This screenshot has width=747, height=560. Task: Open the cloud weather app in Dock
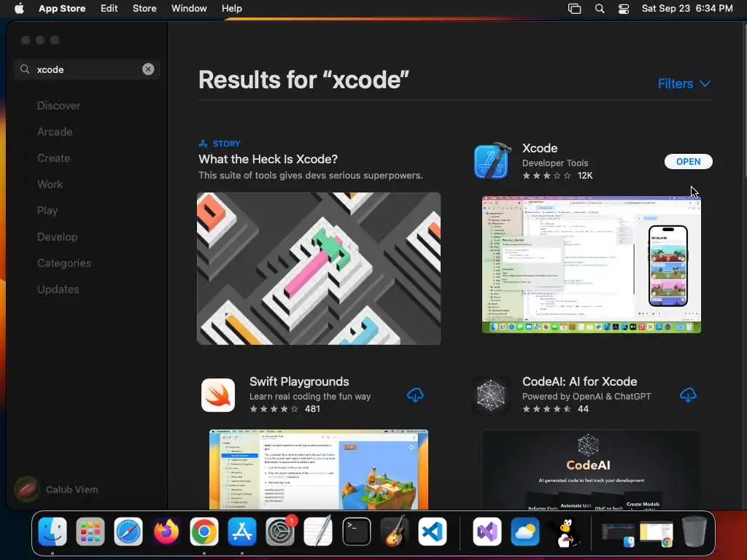[525, 532]
